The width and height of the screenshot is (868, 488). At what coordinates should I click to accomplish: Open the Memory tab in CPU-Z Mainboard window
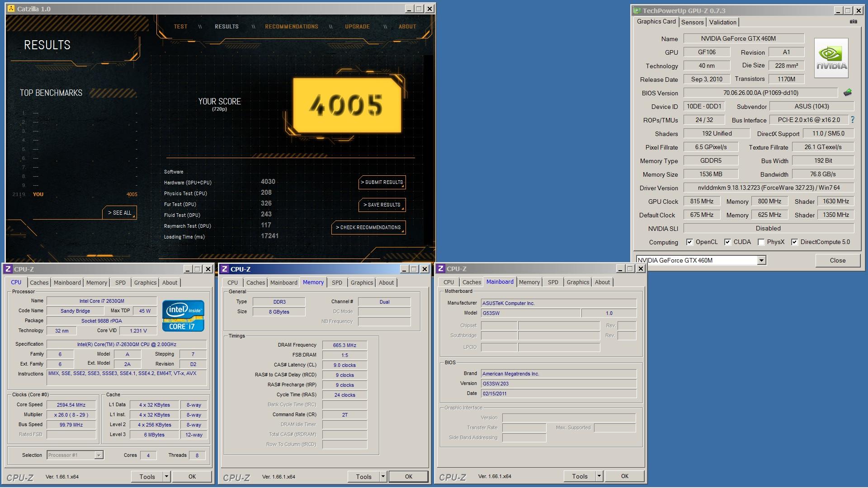click(x=529, y=282)
